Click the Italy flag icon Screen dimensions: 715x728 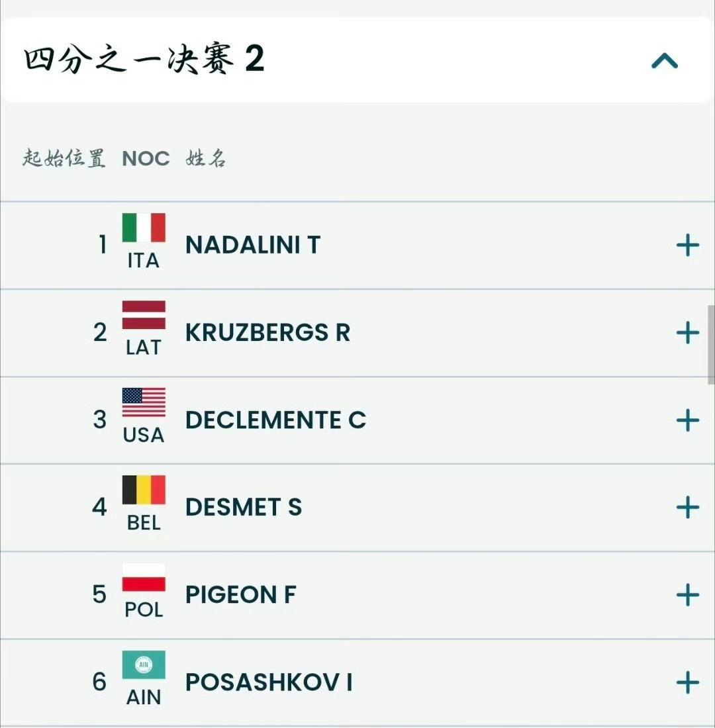click(144, 228)
